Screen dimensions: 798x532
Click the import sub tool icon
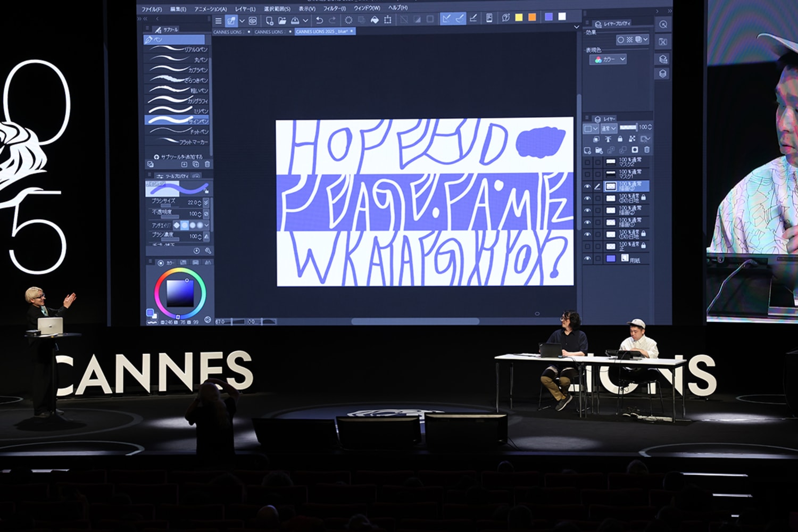pos(185,165)
